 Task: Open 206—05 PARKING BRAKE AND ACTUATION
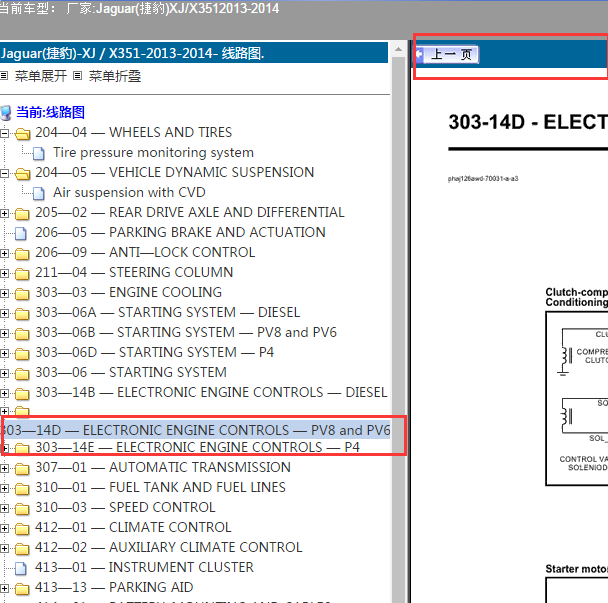180,232
